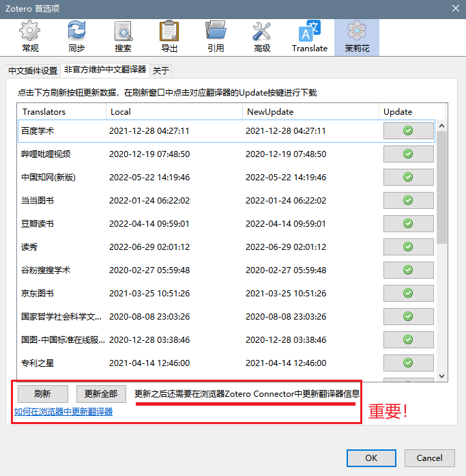Click the NewUpdate column header
Viewport: 466px width, 476px height.
tap(310, 112)
